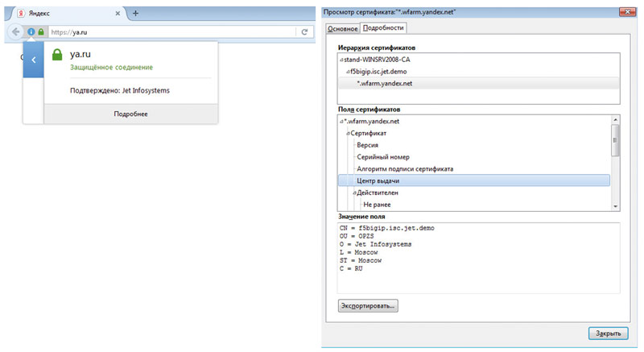
Task: Click the CN = f5bigip.isc.jet.demo value line
Action: (x=387, y=228)
